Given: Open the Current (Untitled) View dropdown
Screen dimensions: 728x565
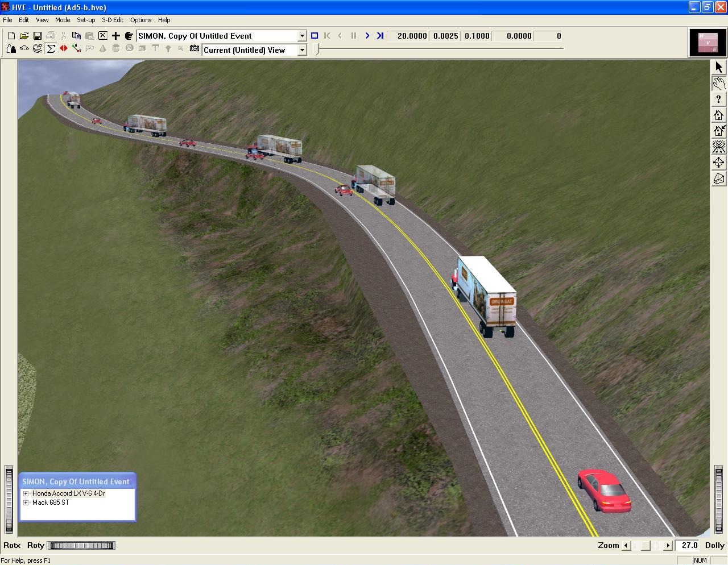Looking at the screenshot, I should 302,50.
